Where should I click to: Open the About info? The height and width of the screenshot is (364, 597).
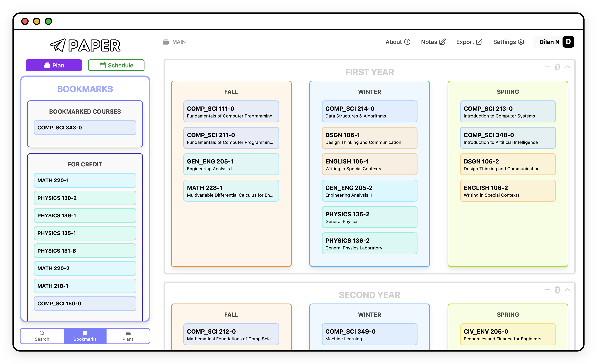398,42
